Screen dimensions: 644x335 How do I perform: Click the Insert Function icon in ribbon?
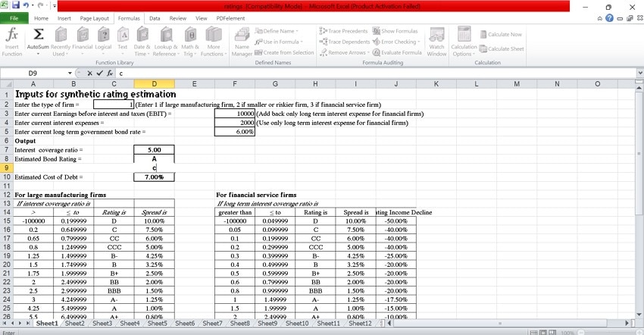pos(12,42)
